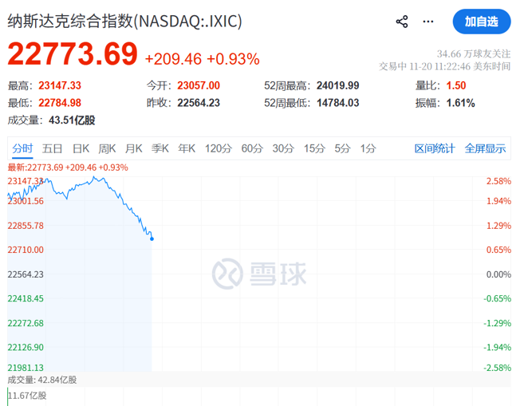View the 年K yearly chart
Screen dimensions: 532x406
[x=187, y=148]
